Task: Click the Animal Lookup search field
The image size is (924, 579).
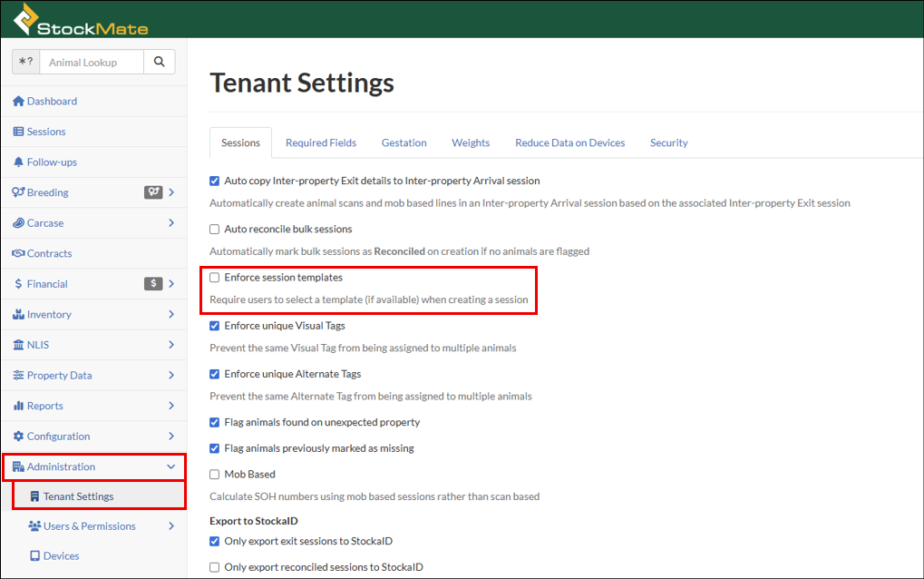Action: tap(92, 63)
